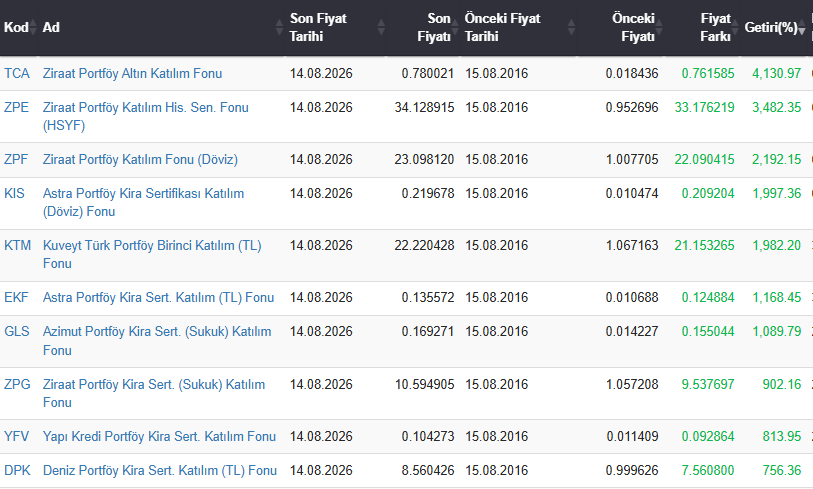Open Astra Portföy Kira Sert. Katılım (TL) Fonu

(158, 298)
